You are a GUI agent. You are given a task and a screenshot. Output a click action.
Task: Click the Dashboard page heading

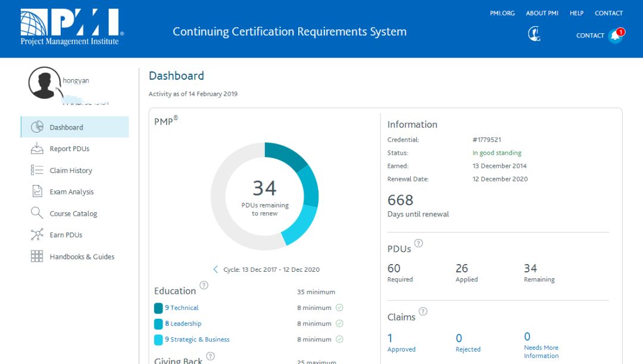click(176, 76)
